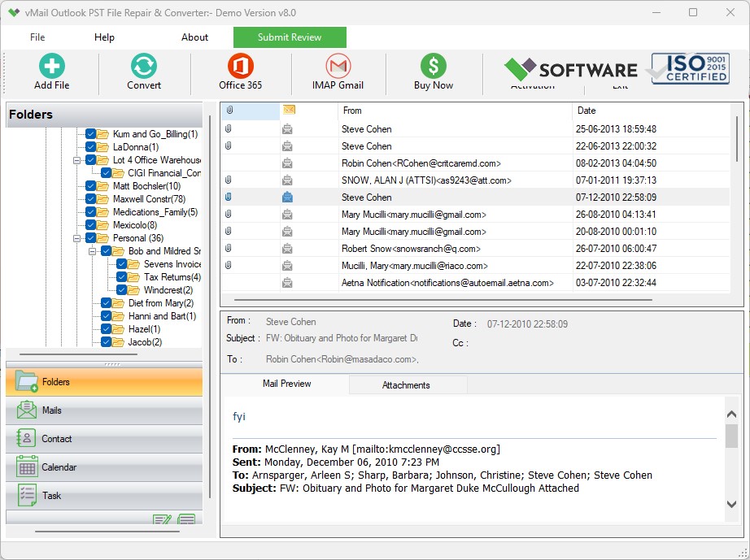Start conversion with the Convert icon

click(143, 66)
